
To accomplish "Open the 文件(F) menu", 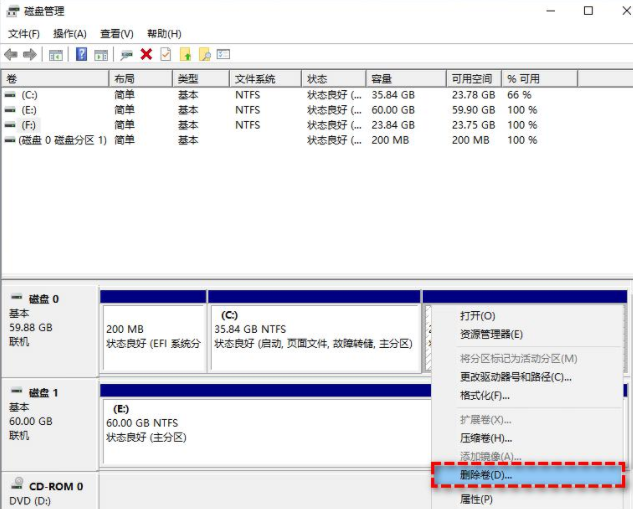I will click(x=24, y=34).
